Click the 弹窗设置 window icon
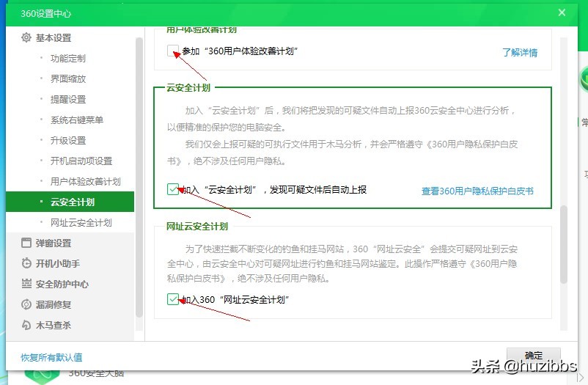This screenshot has width=588, height=385. click(x=26, y=243)
